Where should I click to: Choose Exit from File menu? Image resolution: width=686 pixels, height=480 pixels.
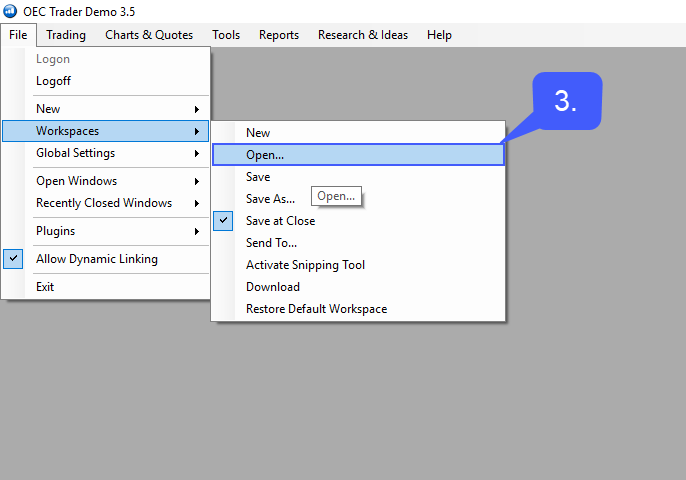click(x=105, y=287)
